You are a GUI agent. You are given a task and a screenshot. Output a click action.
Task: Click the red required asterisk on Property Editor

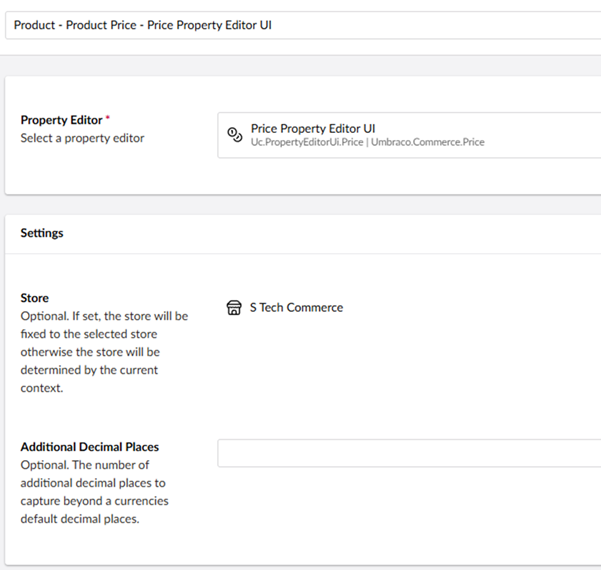click(105, 120)
